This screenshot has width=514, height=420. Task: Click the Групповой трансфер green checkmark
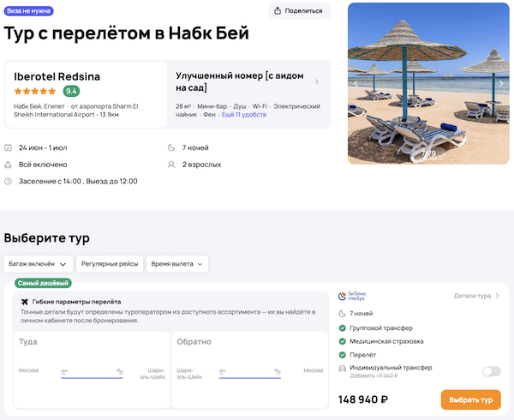click(x=343, y=327)
